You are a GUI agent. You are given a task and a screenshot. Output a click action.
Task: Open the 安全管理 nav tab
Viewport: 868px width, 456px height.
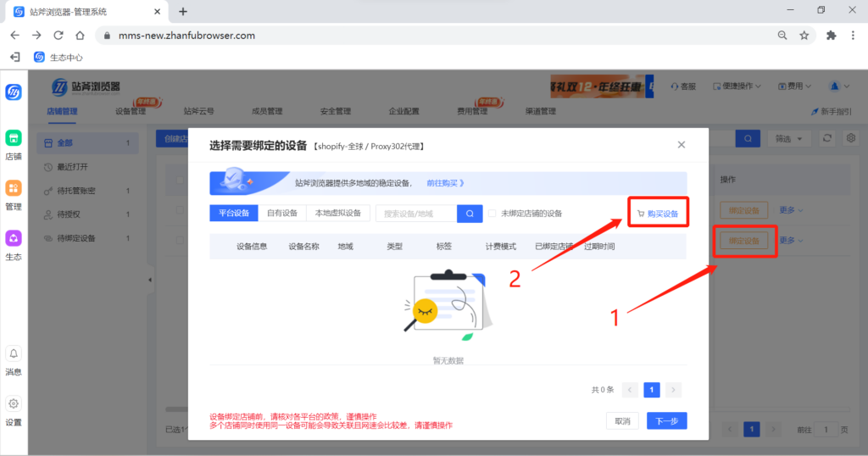click(x=336, y=111)
